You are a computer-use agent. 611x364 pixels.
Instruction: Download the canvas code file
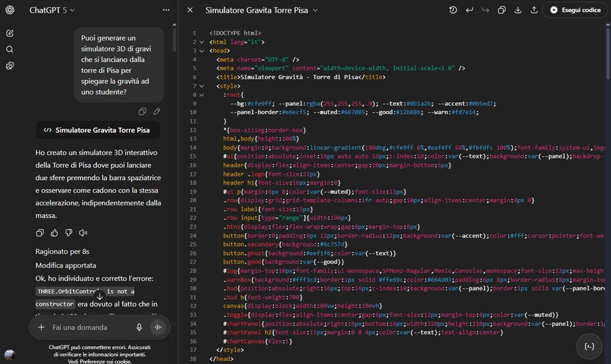(518, 10)
